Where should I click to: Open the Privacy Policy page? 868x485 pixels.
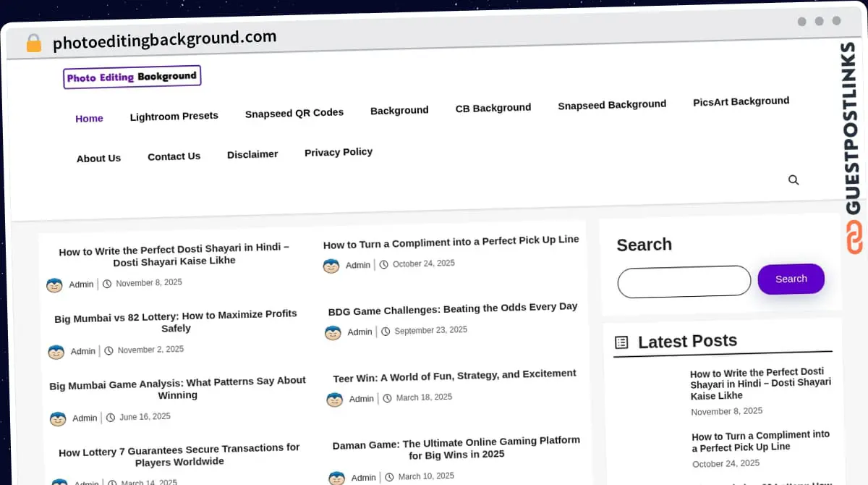point(338,152)
